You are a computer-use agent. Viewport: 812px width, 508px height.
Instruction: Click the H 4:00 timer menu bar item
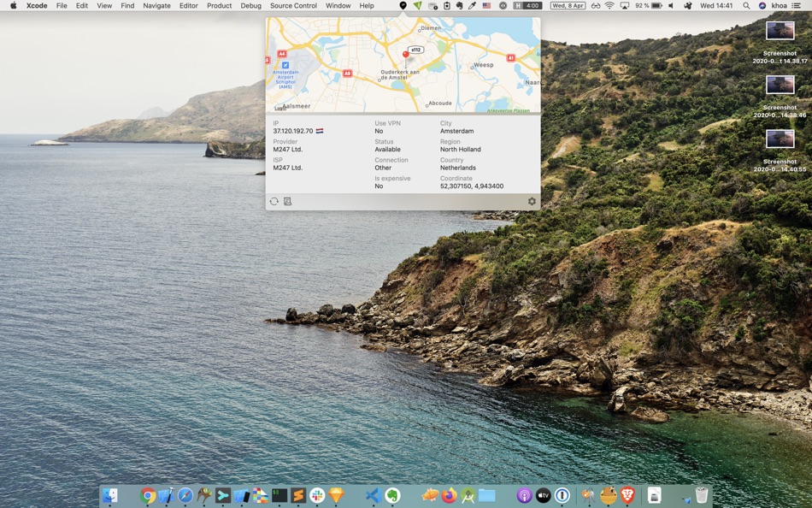tap(527, 6)
